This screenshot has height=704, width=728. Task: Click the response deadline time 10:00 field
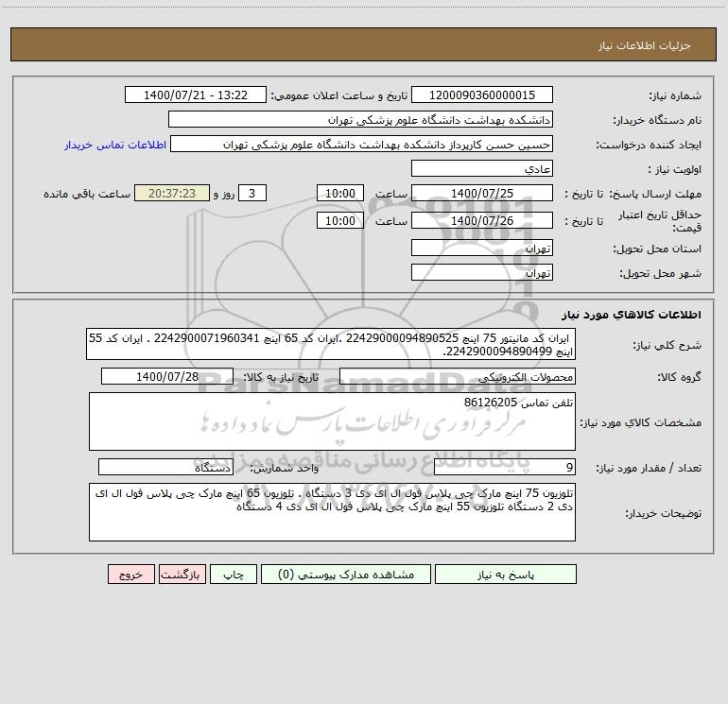tap(339, 193)
